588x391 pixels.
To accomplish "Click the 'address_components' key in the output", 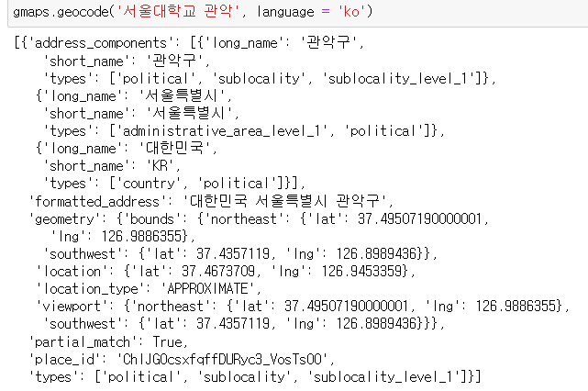I will click(101, 43).
